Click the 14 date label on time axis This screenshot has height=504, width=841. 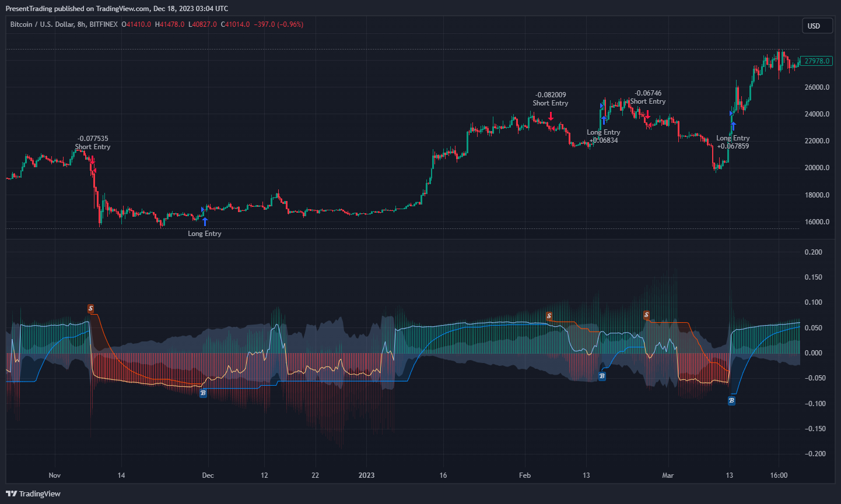(x=121, y=475)
